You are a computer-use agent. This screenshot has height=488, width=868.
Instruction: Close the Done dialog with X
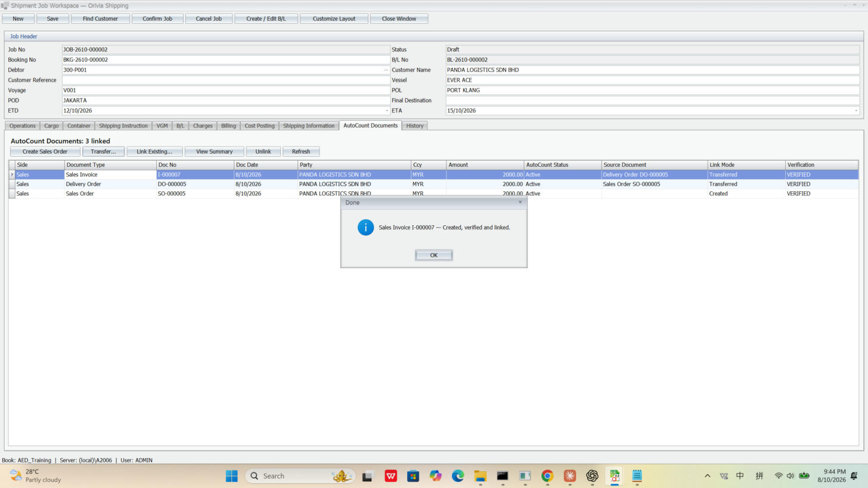pyautogui.click(x=520, y=202)
